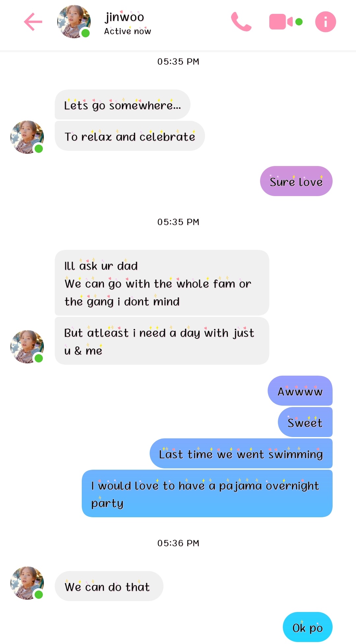Start a video call with jinwoo

pos(285,22)
